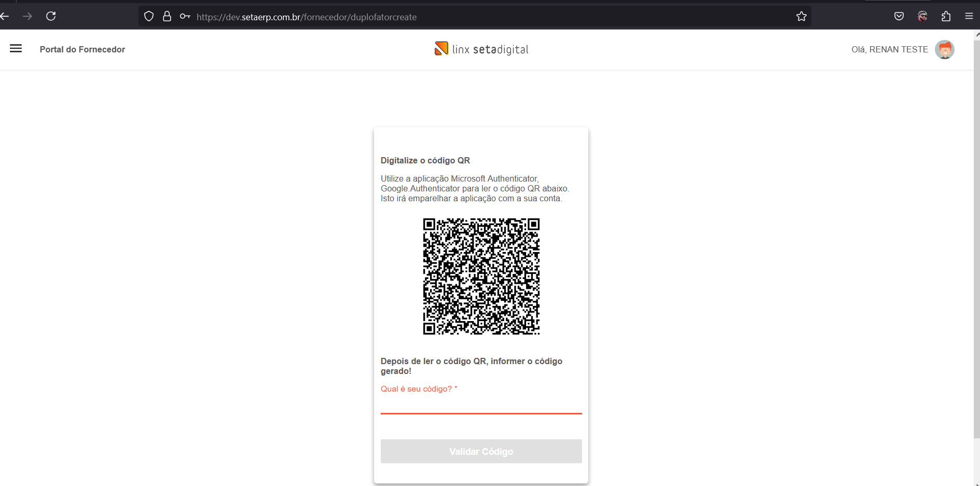Open the Firefox application menu

[x=969, y=16]
